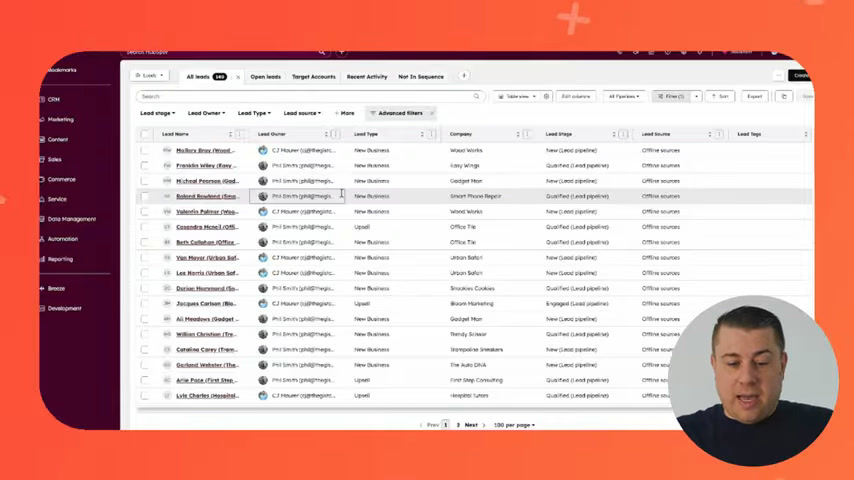The width and height of the screenshot is (854, 480).
Task: Open Reporting in the sidebar
Action: click(60, 259)
